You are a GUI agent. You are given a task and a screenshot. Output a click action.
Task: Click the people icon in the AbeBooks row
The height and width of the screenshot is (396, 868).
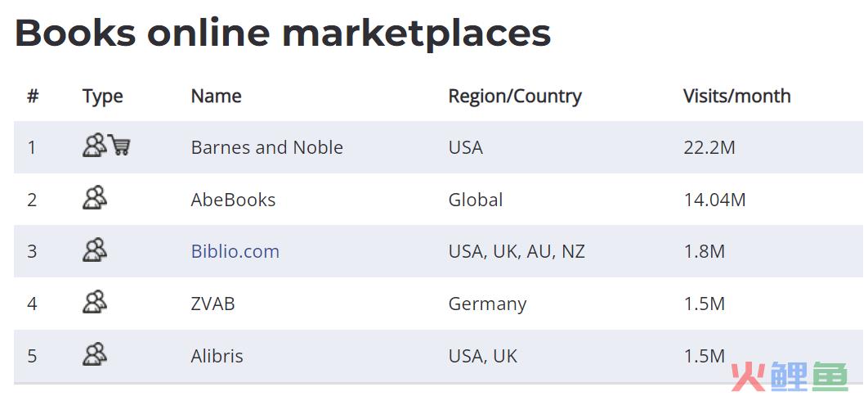tap(95, 198)
